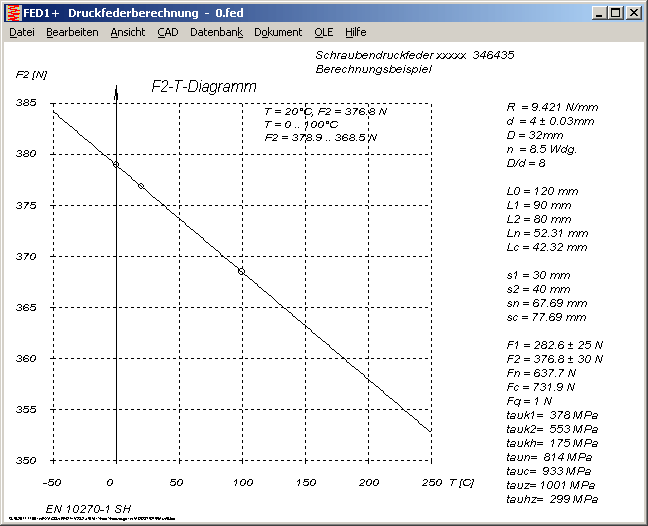
Task: Open the Bearbeiten menu
Action: coord(72,32)
